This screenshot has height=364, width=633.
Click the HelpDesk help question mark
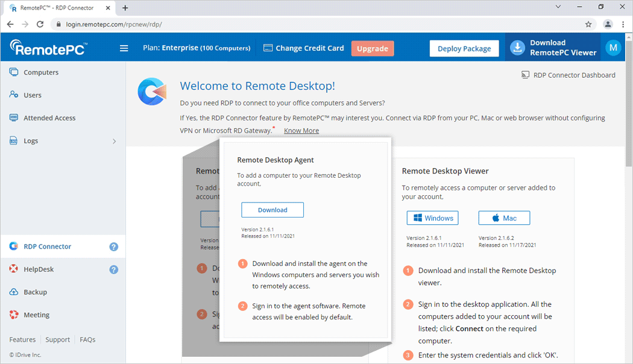113,269
